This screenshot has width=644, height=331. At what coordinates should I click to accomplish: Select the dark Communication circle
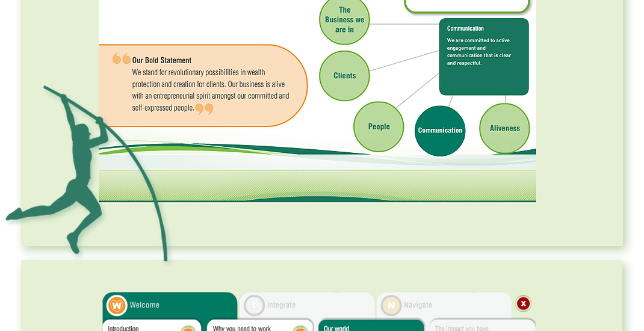(x=440, y=131)
